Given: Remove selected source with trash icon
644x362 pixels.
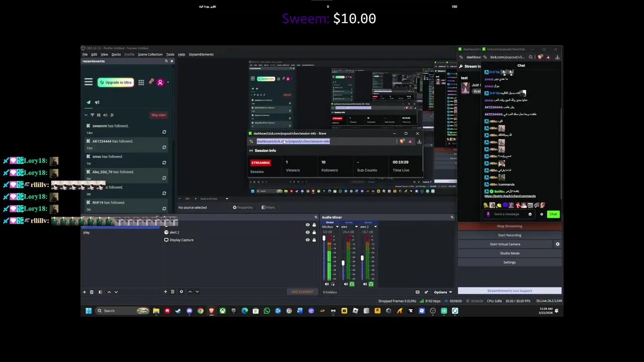Looking at the screenshot, I should pyautogui.click(x=173, y=292).
